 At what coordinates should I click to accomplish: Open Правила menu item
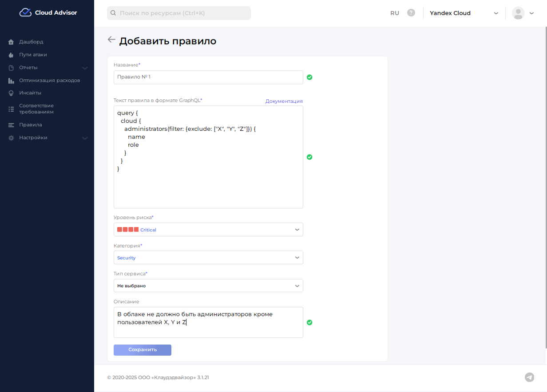[30, 125]
